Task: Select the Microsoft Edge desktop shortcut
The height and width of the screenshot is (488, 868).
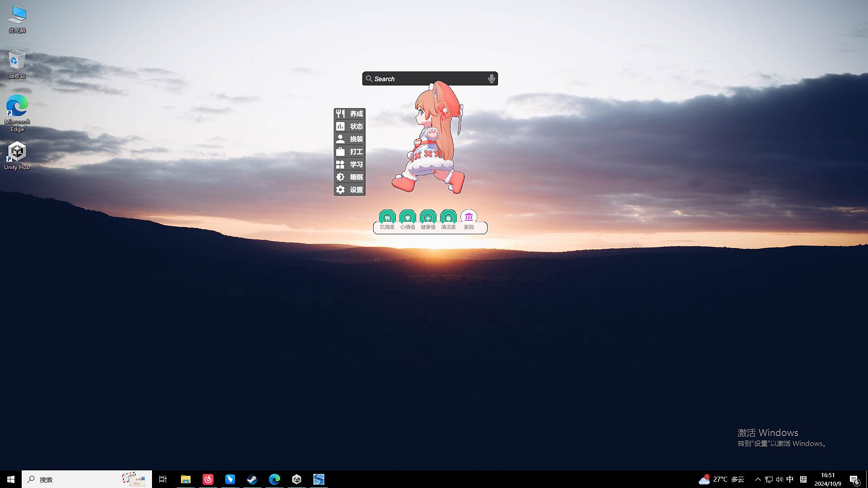Action: [17, 114]
